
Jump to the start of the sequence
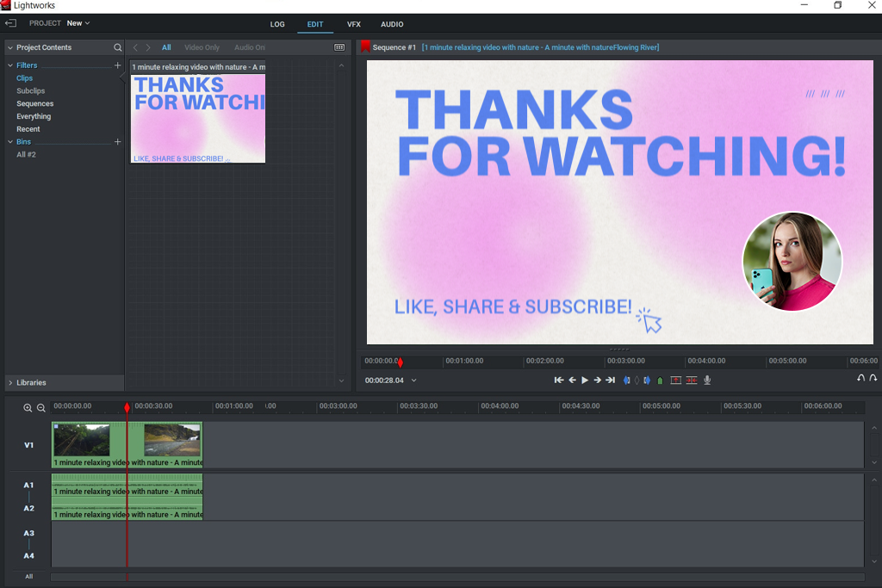point(558,381)
